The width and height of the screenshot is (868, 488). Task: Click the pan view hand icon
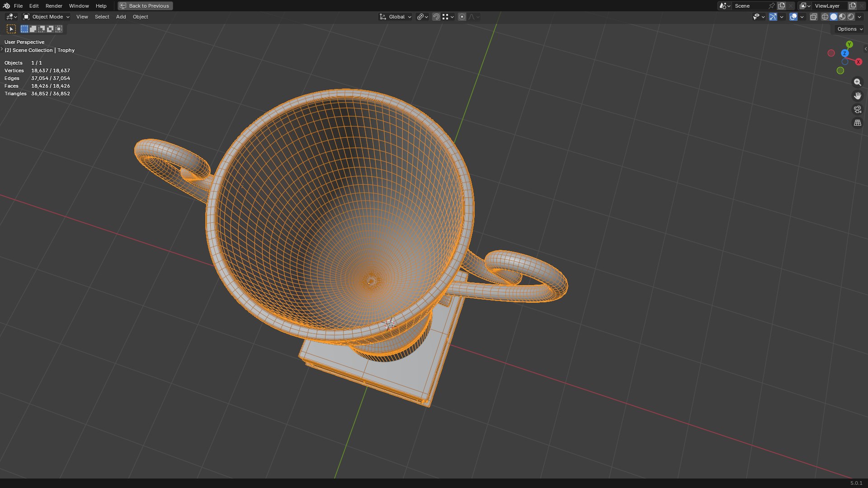pos(857,96)
